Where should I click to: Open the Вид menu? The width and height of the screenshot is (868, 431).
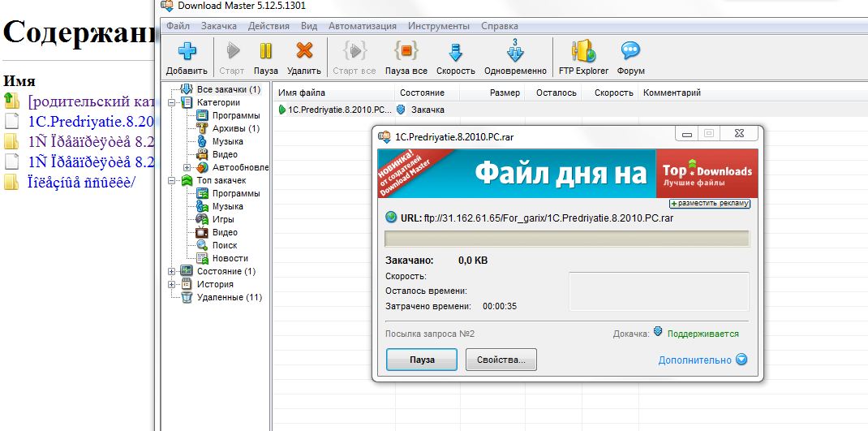click(x=309, y=26)
